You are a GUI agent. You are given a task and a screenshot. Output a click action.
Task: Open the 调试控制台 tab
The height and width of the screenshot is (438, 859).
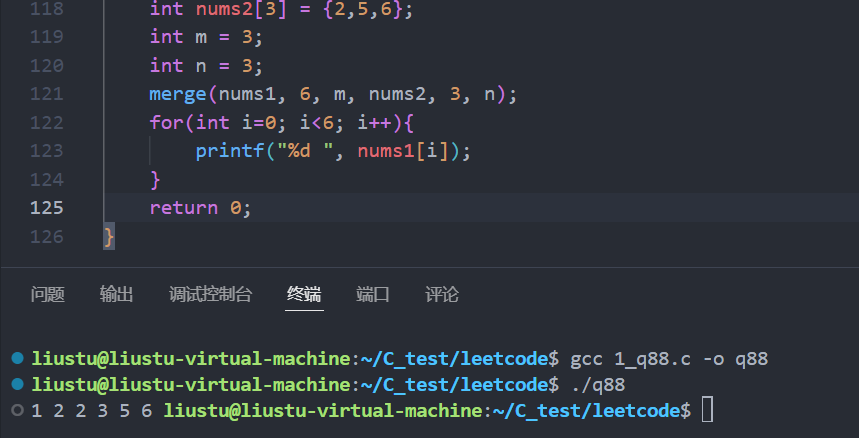tap(210, 294)
